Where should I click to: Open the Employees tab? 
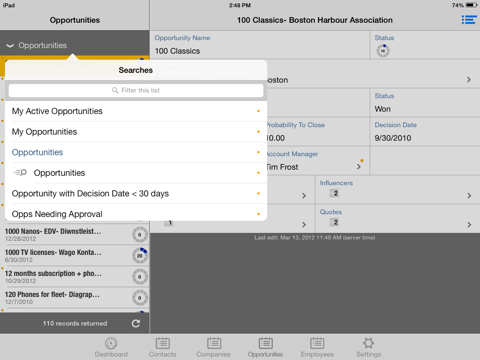tap(317, 347)
